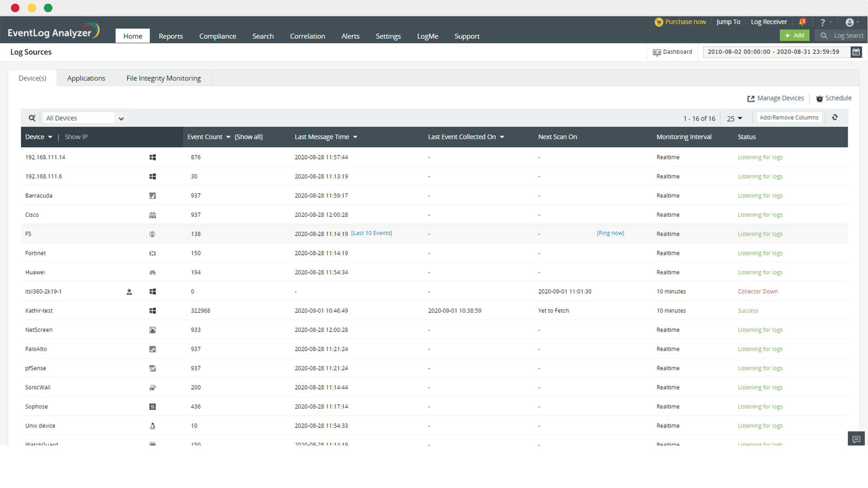Expand Event Count column sort arrow
This screenshot has width=868, height=488.
[x=228, y=137]
